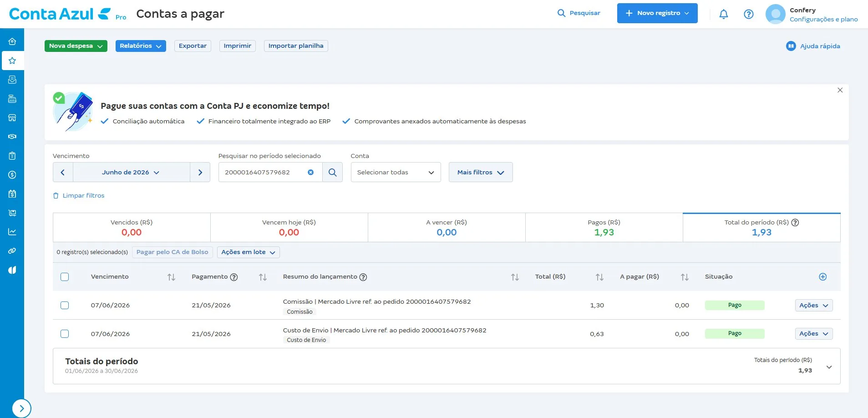Open the line chart reports sidebar icon
The width and height of the screenshot is (868, 418).
[x=12, y=232]
